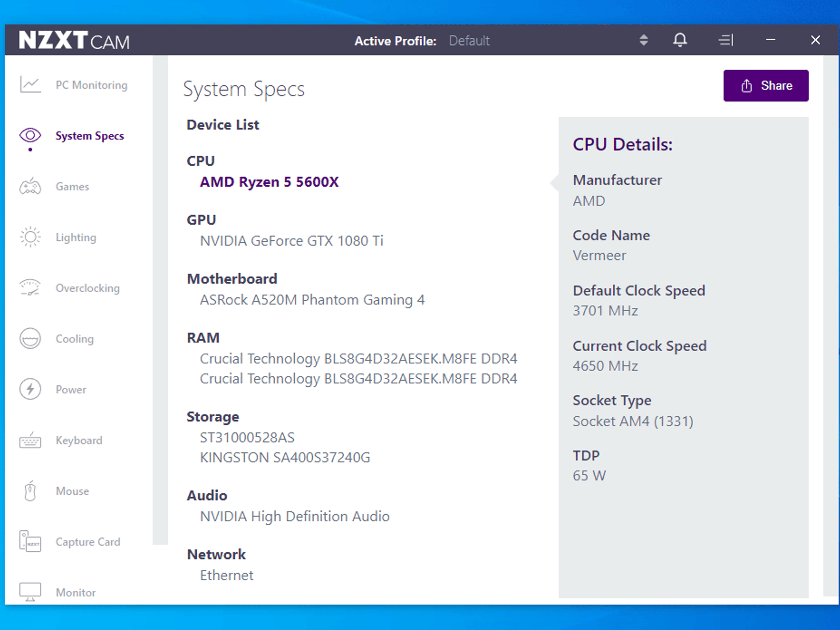Screen dimensions: 840x630
Task: Show notifications with the bell icon
Action: [680, 40]
